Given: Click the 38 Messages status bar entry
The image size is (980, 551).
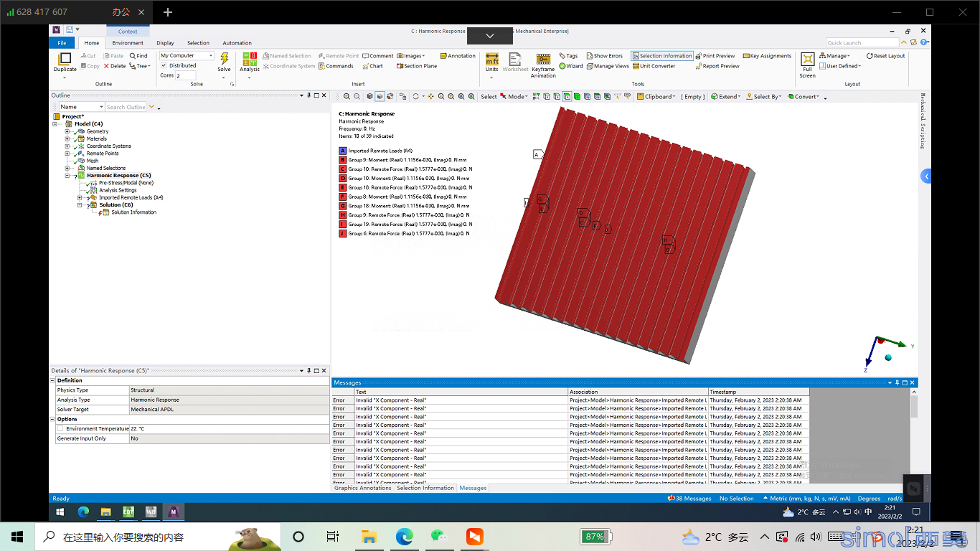Looking at the screenshot, I should (689, 499).
